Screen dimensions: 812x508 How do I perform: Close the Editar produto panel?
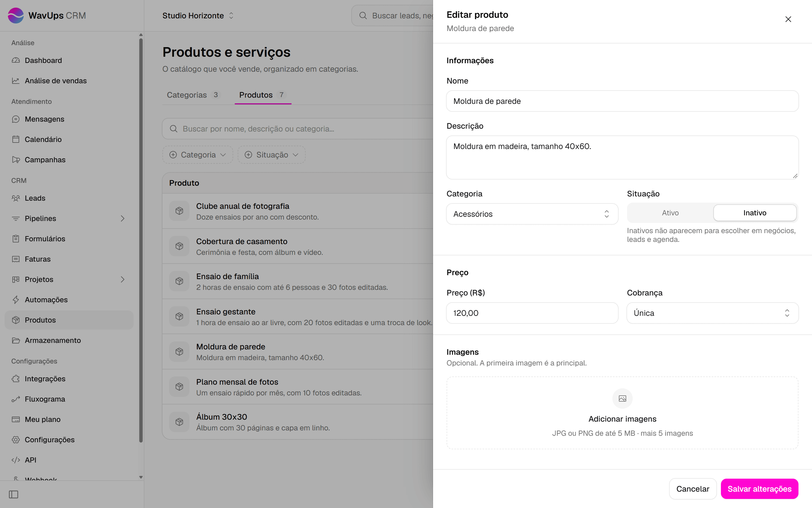pyautogui.click(x=788, y=19)
